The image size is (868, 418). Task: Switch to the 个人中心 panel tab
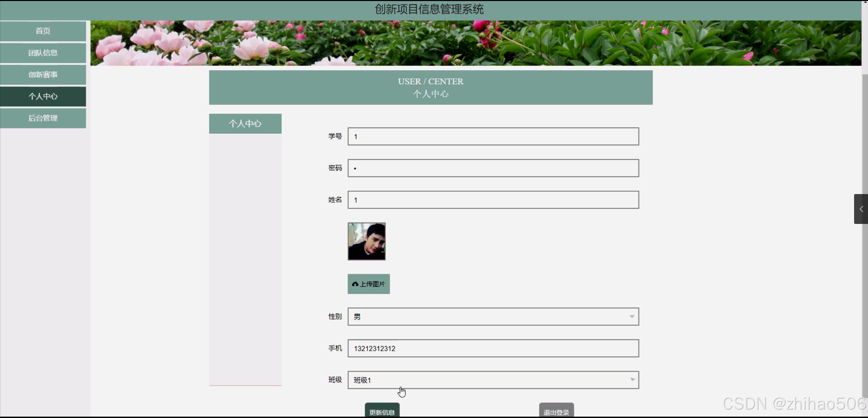[x=245, y=123]
